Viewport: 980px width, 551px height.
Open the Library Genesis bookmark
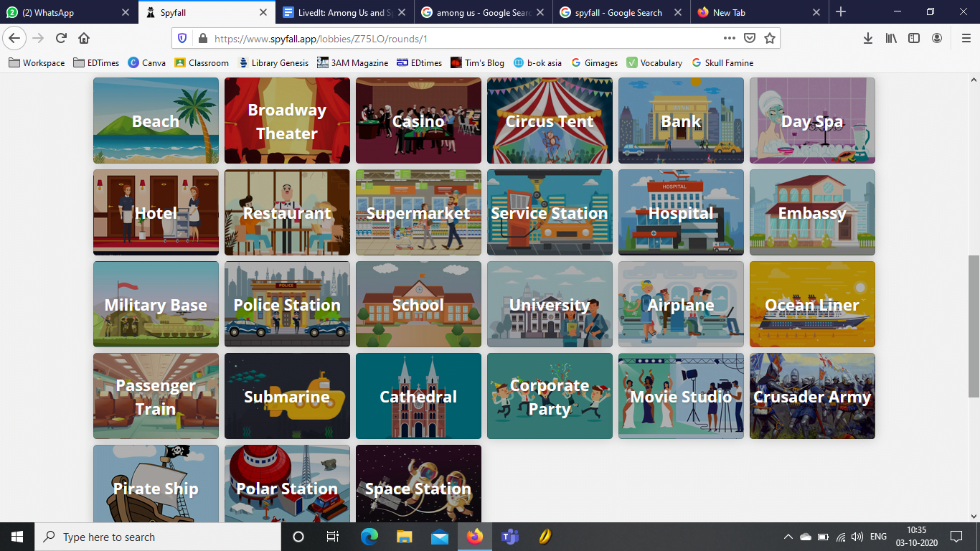point(273,63)
